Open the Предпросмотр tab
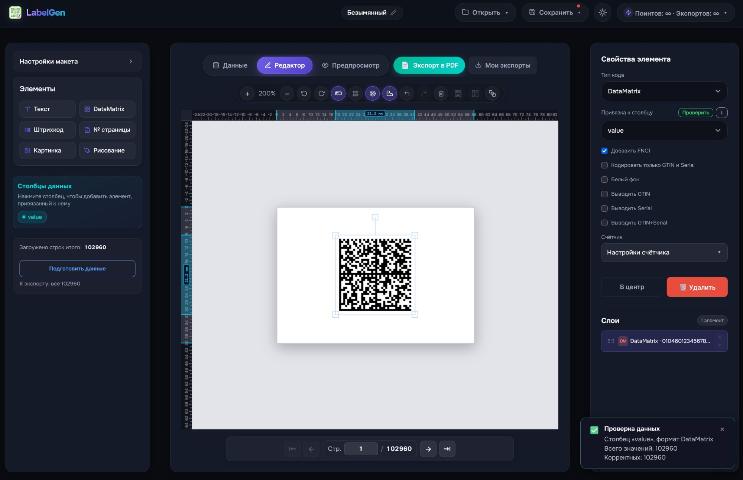 pos(351,65)
